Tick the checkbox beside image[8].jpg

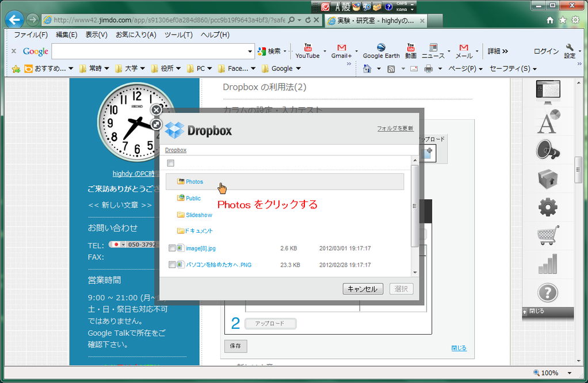pyautogui.click(x=172, y=248)
